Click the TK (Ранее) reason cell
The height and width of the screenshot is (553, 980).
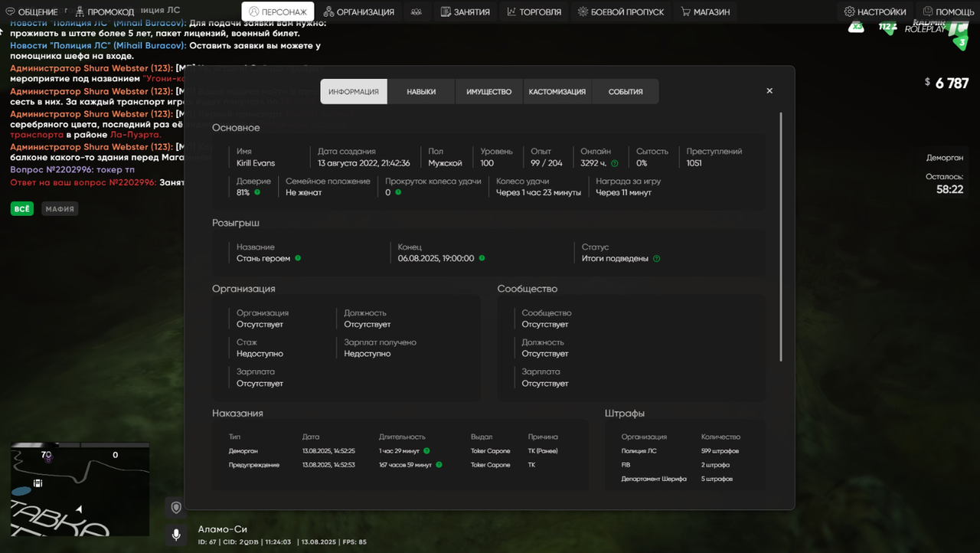[x=543, y=451]
